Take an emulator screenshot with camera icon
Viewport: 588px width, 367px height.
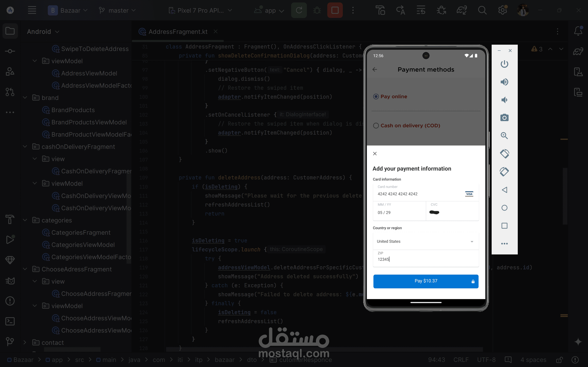point(504,118)
